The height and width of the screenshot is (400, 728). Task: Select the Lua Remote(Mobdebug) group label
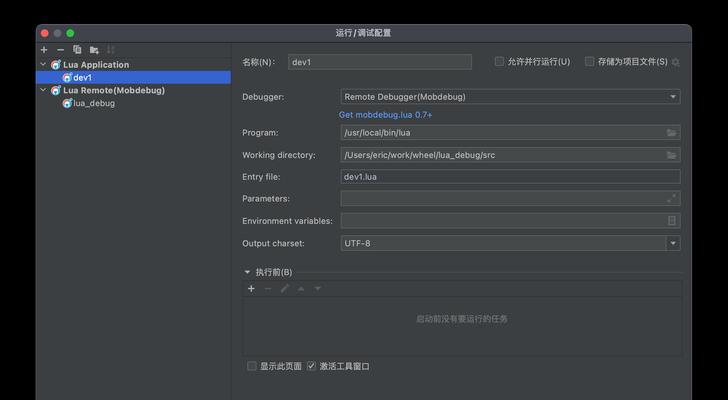[x=114, y=90]
